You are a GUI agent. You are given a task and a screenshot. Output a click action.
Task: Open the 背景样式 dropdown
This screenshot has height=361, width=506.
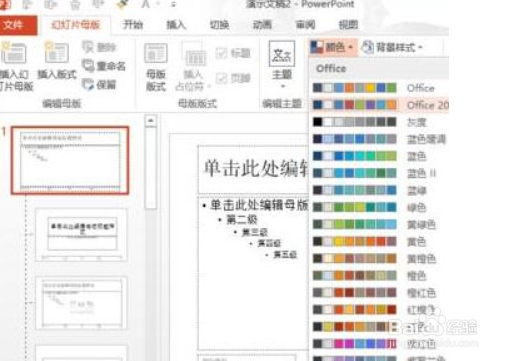click(392, 47)
